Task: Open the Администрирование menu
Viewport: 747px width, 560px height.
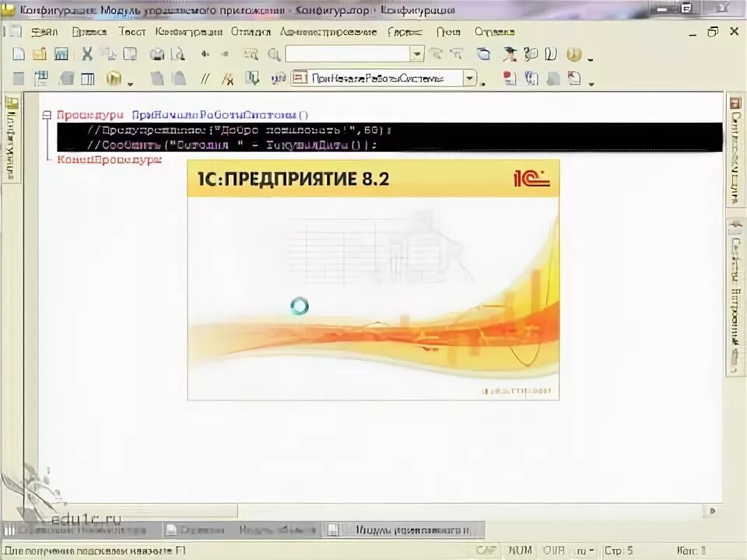Action: [328, 32]
